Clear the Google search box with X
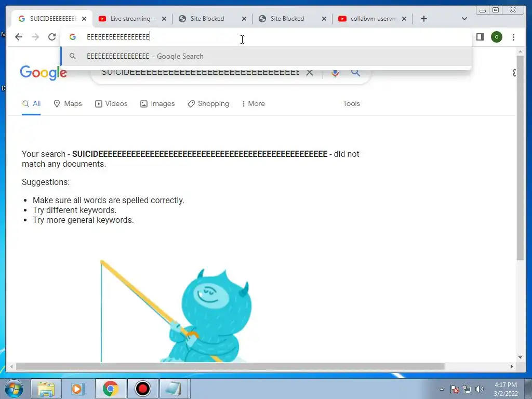Viewport: 532px width, 399px height. (x=310, y=72)
